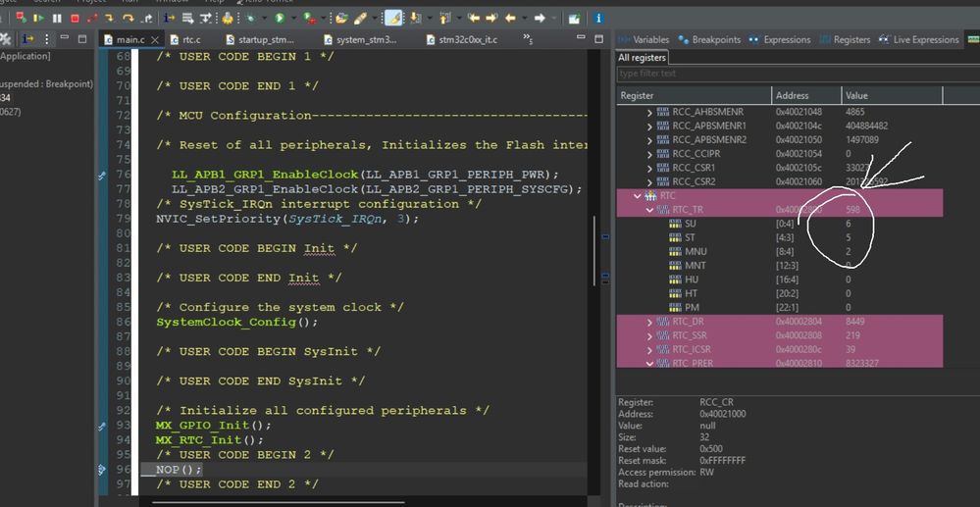Open the stm32c0xx_it.c editor tab
Screen dimensions: 980x507
coord(462,40)
